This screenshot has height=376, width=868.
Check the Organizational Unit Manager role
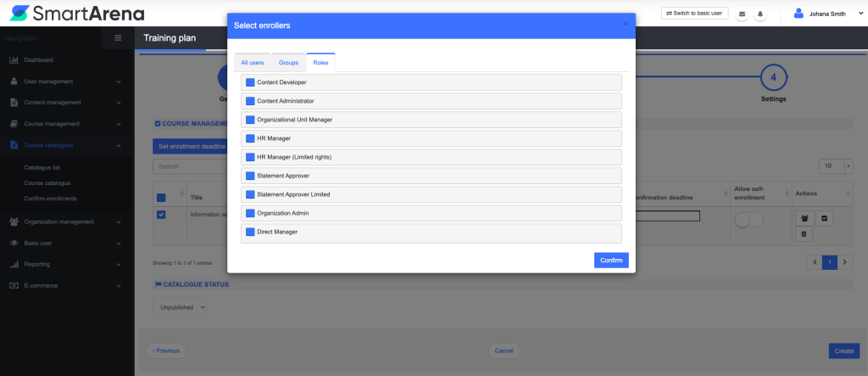point(250,120)
